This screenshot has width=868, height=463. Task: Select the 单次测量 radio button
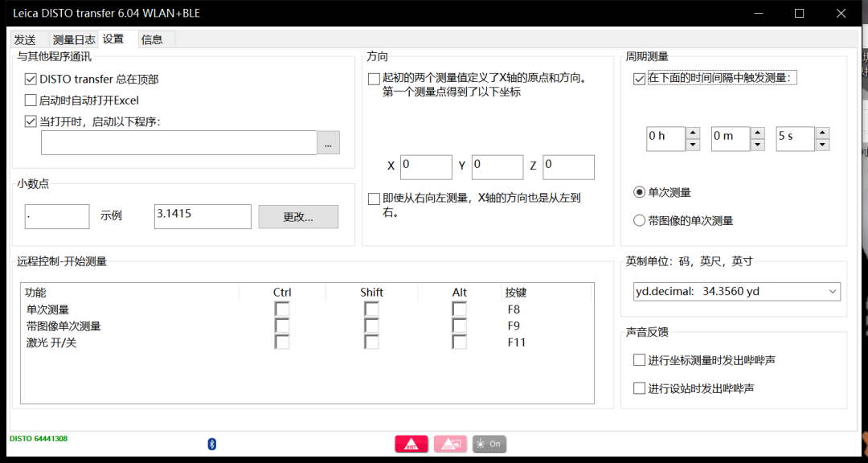tap(638, 192)
